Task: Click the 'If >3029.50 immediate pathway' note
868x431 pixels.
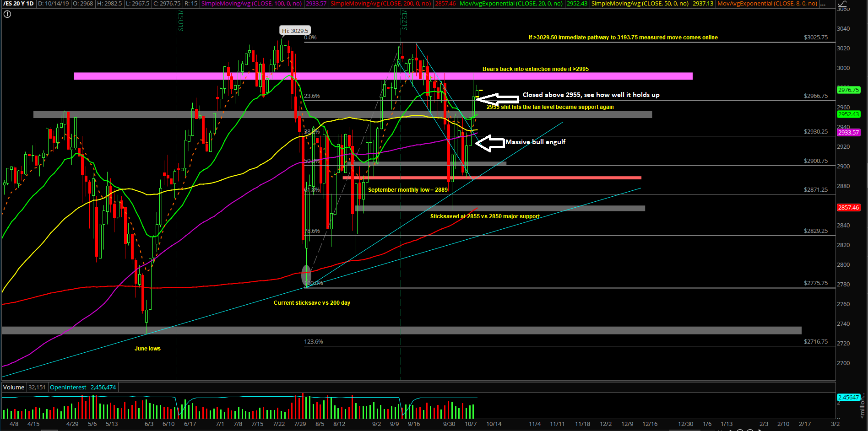Action: point(623,38)
